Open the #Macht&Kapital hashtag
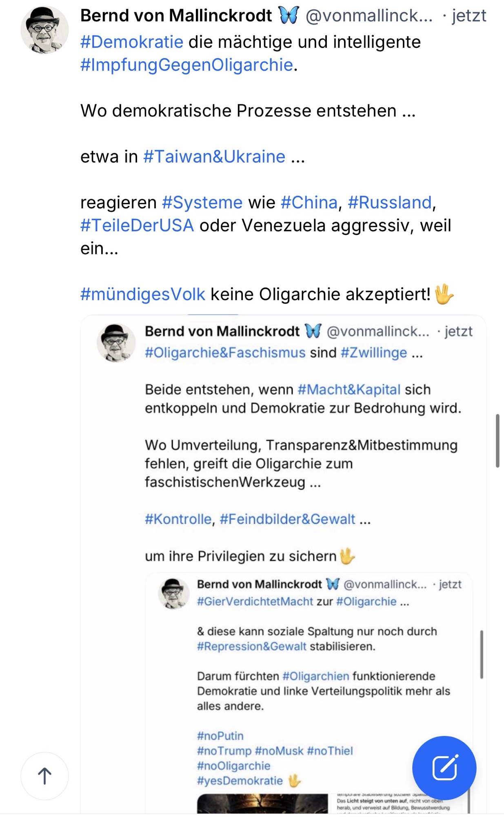This screenshot has width=504, height=817. 349,390
